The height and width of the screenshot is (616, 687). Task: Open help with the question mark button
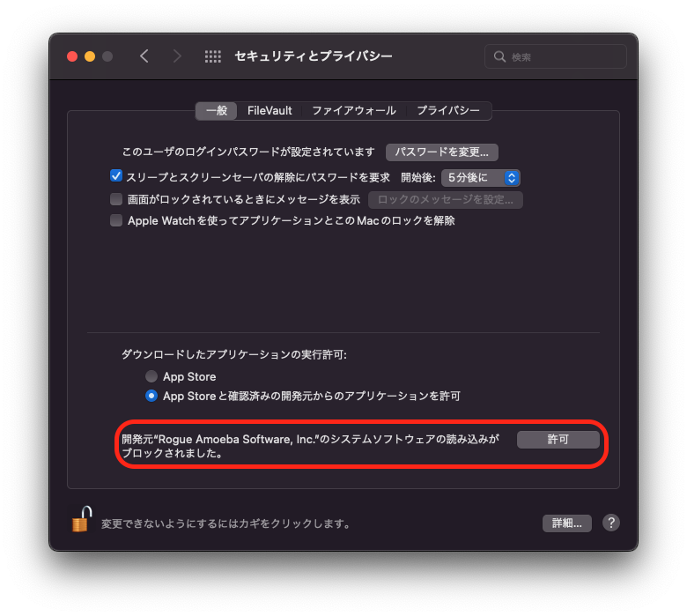pyautogui.click(x=610, y=523)
